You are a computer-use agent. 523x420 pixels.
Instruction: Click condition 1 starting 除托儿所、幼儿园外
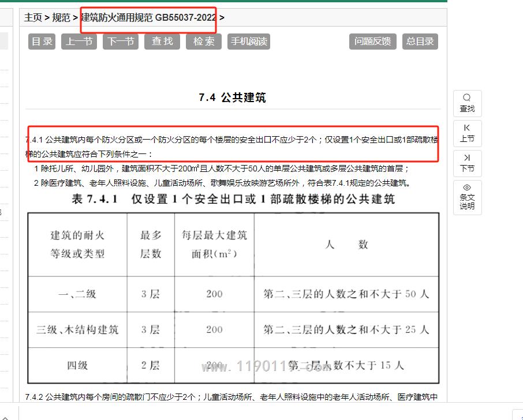click(222, 169)
